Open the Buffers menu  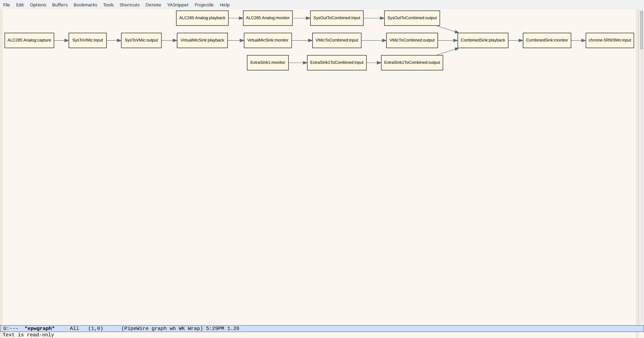coord(59,5)
